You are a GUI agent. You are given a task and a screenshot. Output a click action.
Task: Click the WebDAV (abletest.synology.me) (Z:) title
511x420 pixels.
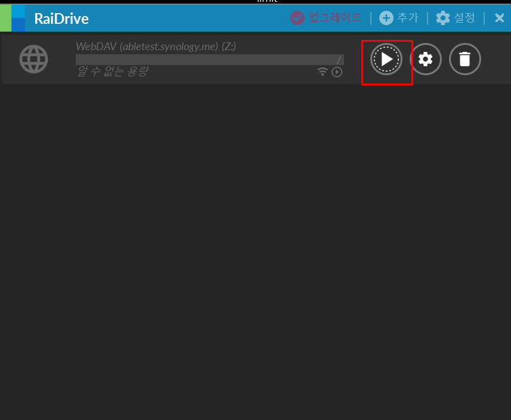156,47
